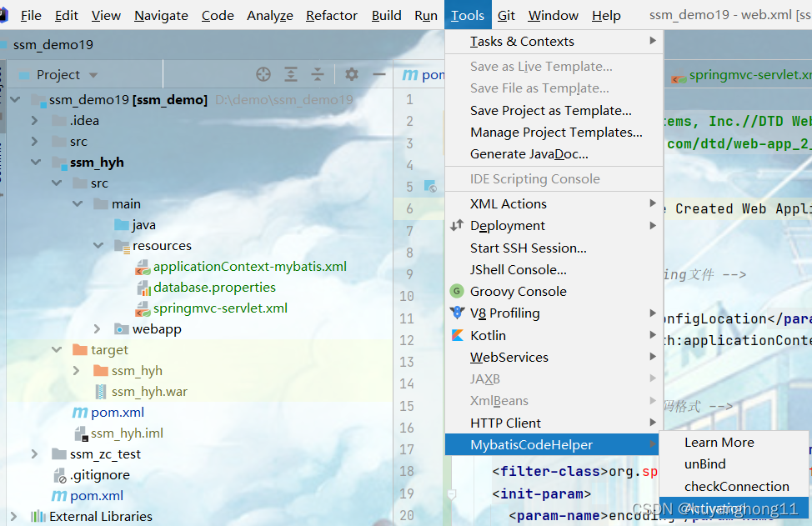Collapse the ssm_demo19 root node
The image size is (812, 526).
pyautogui.click(x=16, y=99)
